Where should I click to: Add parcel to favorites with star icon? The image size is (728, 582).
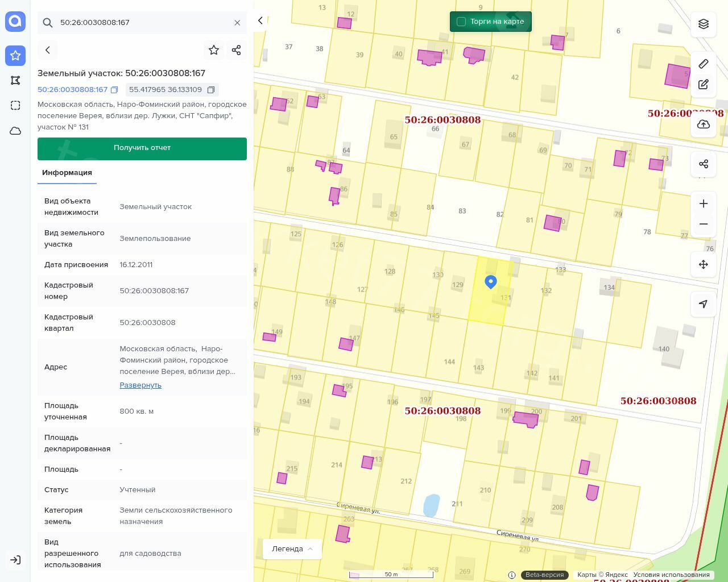point(214,50)
